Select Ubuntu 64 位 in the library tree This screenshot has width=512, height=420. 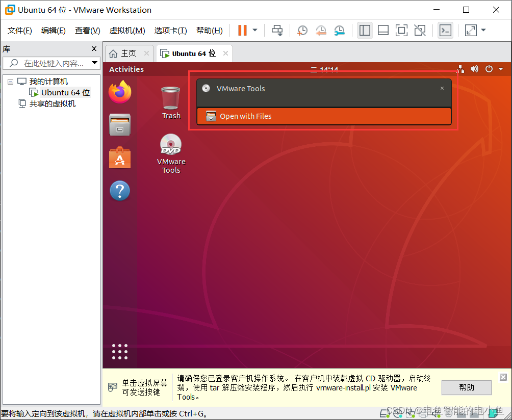65,93
